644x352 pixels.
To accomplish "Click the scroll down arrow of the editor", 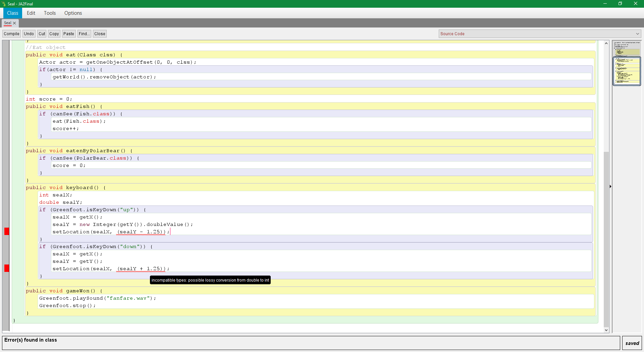I will point(606,330).
